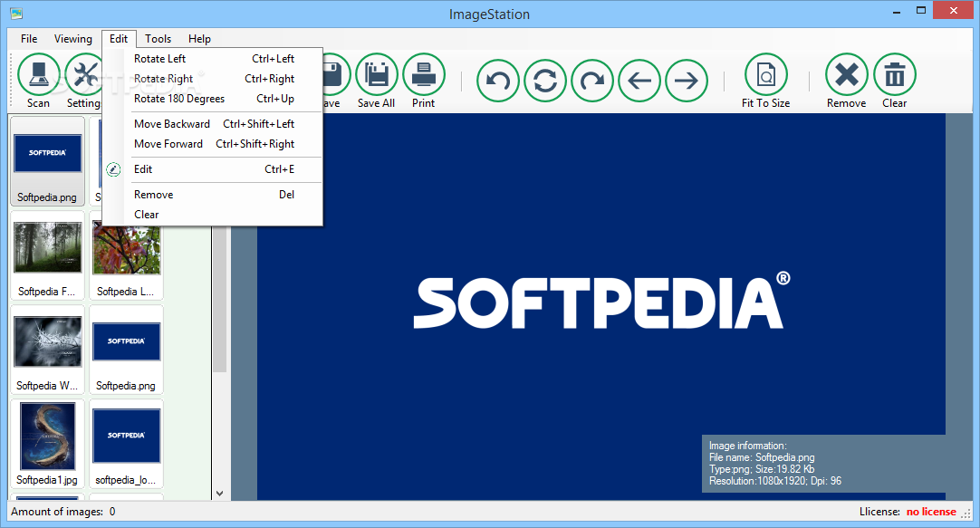
Task: Open the Tools menu
Action: click(x=159, y=39)
